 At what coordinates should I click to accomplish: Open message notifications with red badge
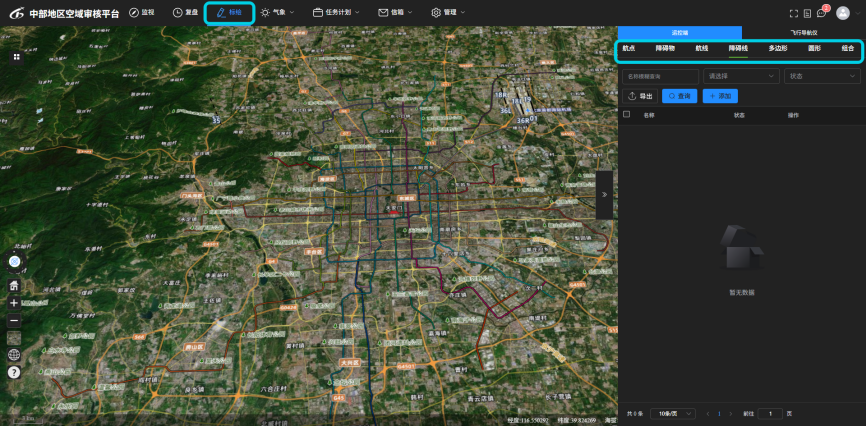click(822, 12)
